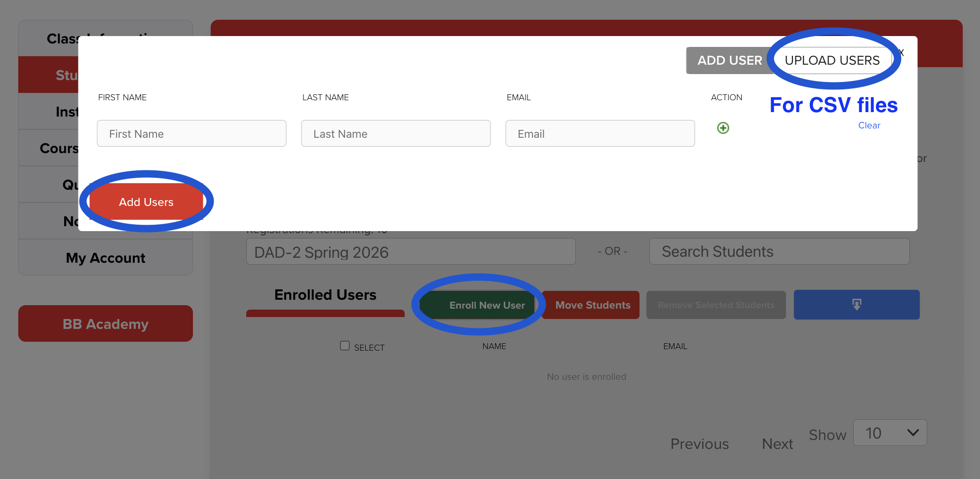Click the green plus add-row icon

coord(723,128)
